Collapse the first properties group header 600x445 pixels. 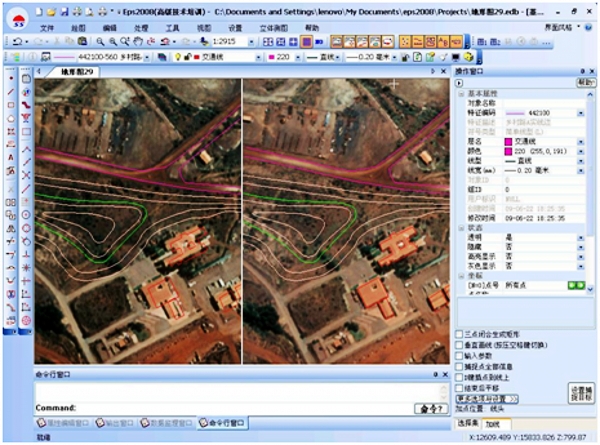(x=461, y=94)
